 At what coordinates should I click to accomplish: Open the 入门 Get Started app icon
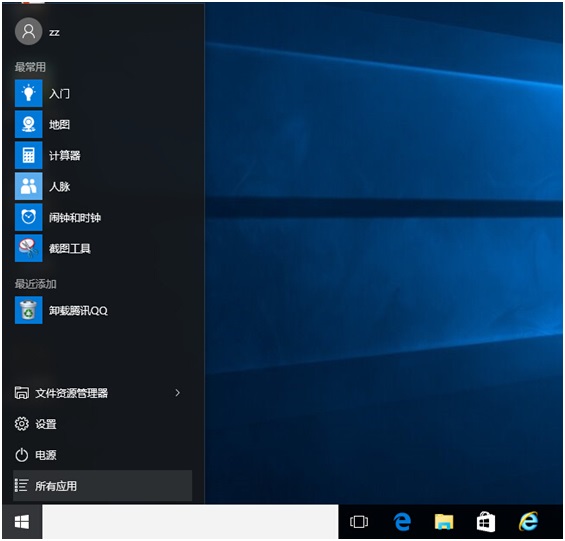point(28,93)
